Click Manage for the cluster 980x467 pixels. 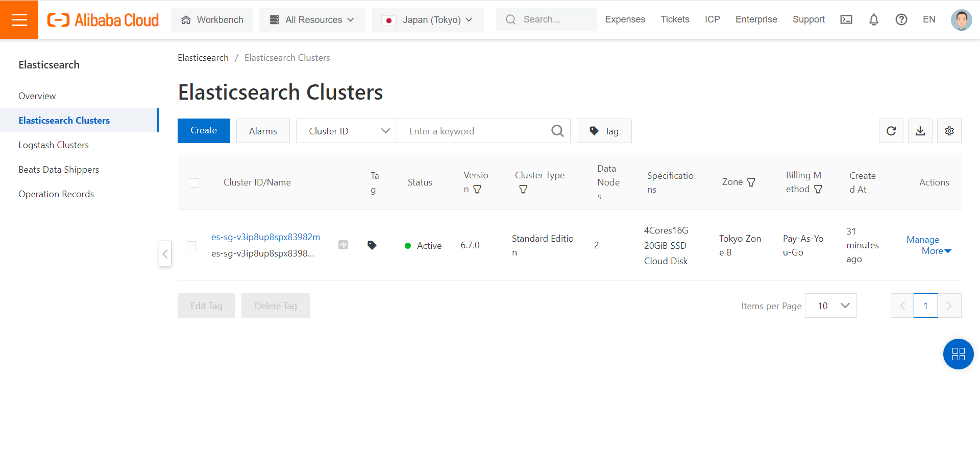923,240
